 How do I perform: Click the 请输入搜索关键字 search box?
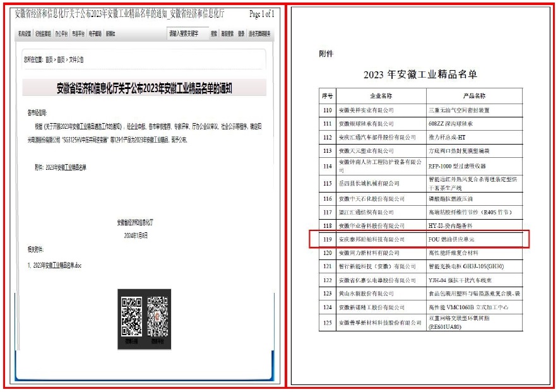(x=187, y=34)
